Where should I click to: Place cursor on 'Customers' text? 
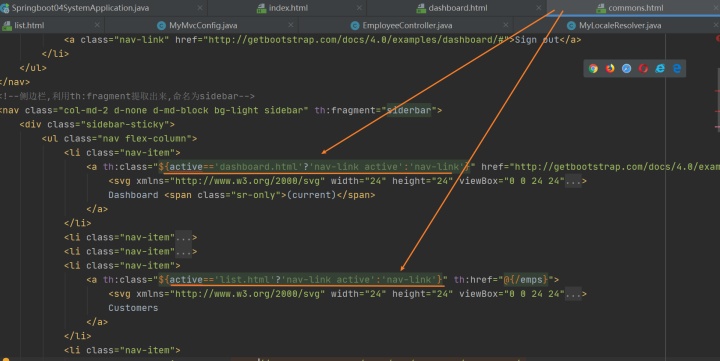click(x=133, y=308)
